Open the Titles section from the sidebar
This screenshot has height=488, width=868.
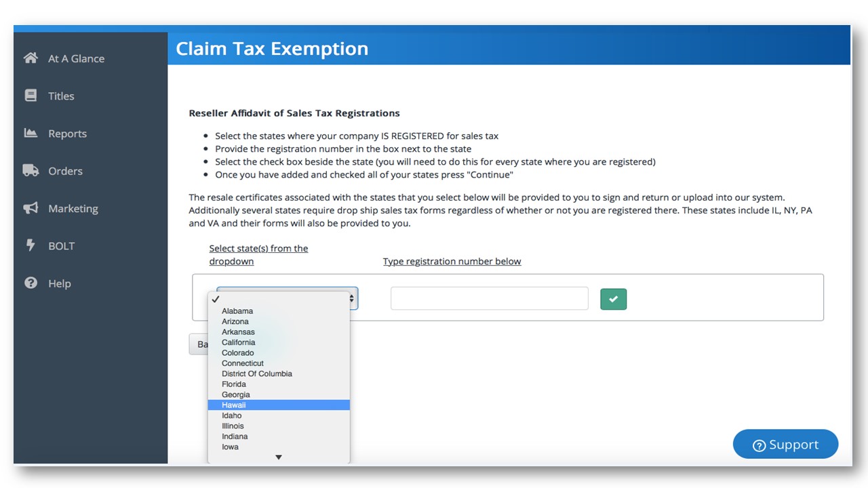pyautogui.click(x=31, y=96)
